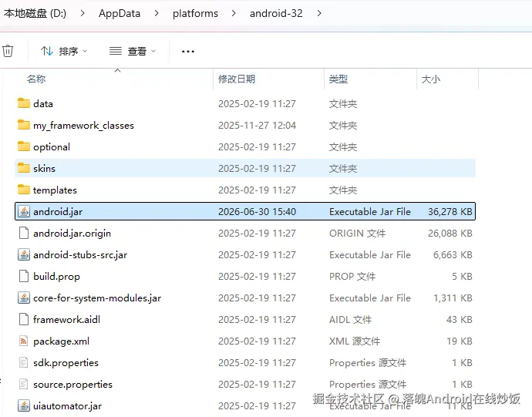Click the 36,278 KB size value
The width and height of the screenshot is (532, 417).
[x=450, y=212]
